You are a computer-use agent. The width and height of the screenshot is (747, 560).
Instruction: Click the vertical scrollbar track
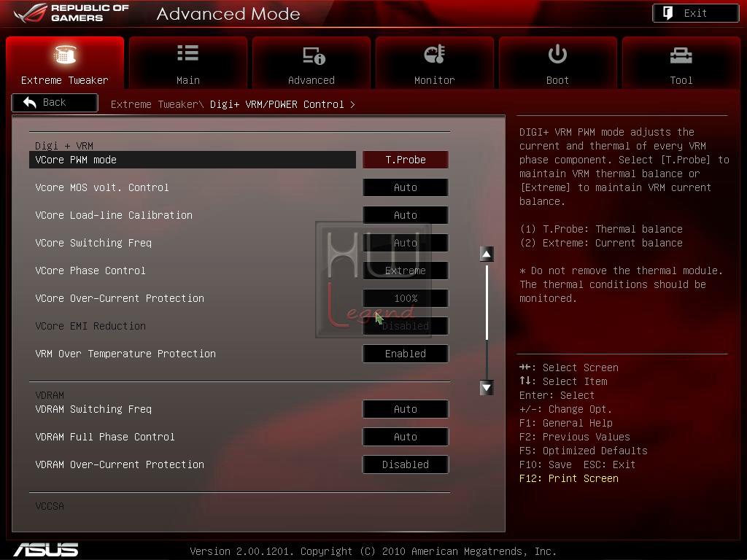click(x=487, y=321)
